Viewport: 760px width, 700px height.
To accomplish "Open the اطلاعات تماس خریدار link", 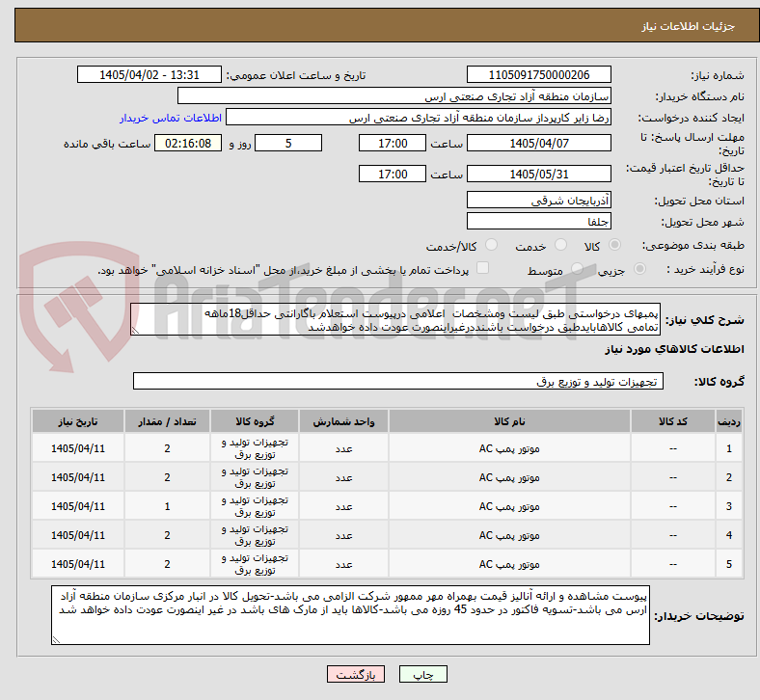I will pyautogui.click(x=171, y=118).
